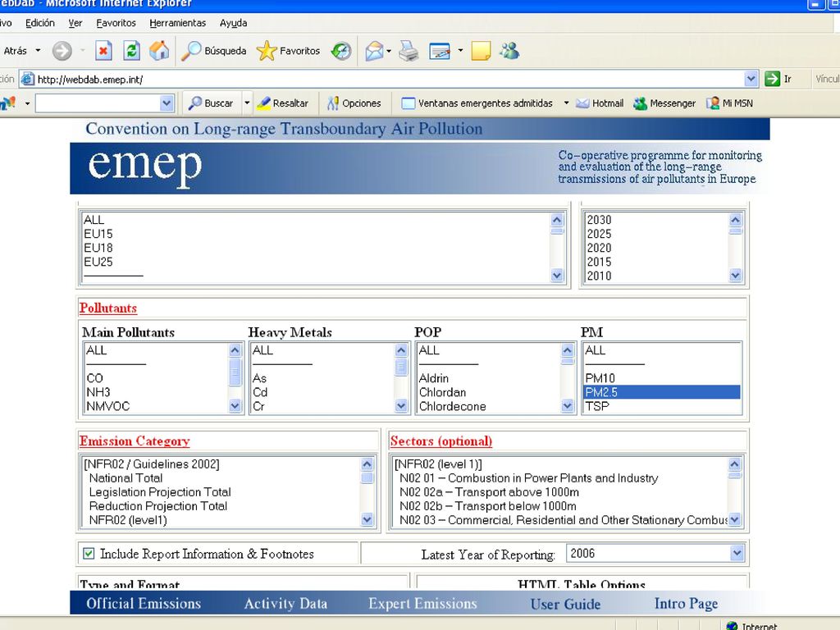Open the Favoritos menu
Image resolution: width=840 pixels, height=630 pixels.
(116, 23)
